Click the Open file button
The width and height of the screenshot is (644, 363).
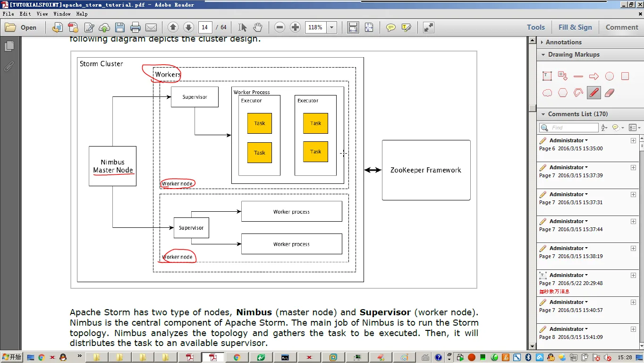(x=21, y=27)
